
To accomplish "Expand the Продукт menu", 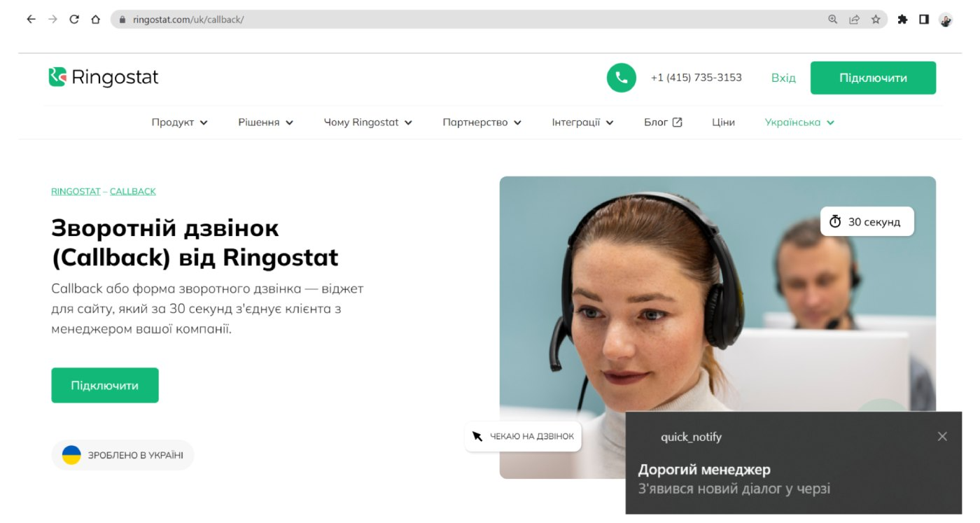I will [x=180, y=123].
